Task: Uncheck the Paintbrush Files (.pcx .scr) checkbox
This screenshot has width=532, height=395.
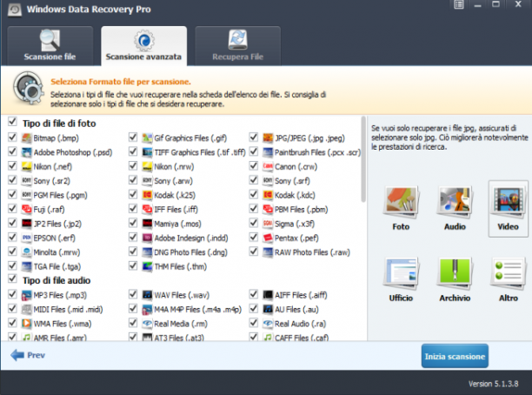Action: 254,151
